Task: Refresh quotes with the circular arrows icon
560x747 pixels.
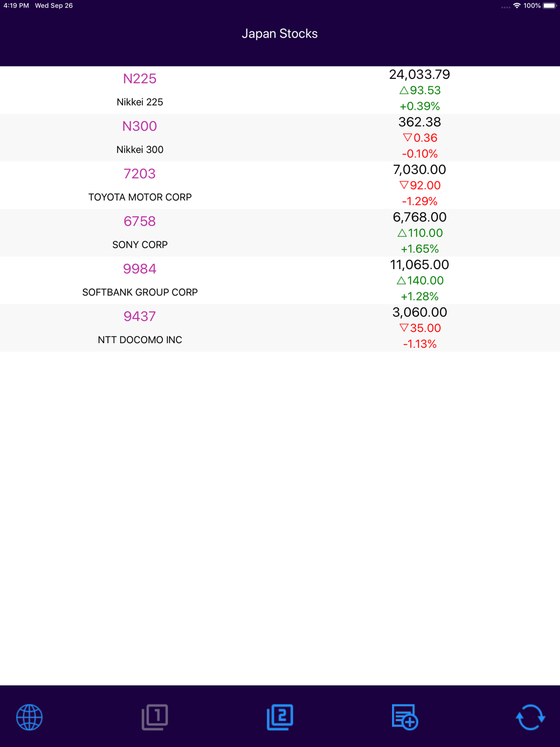Action: pos(530,717)
